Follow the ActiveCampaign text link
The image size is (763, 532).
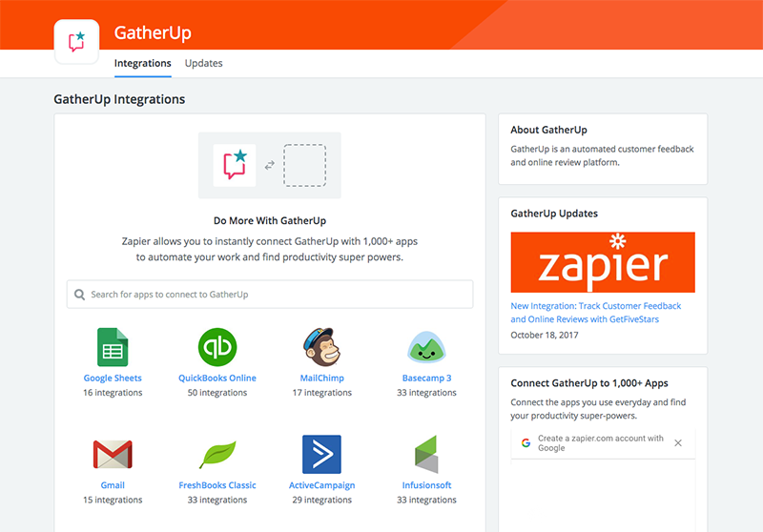point(321,485)
